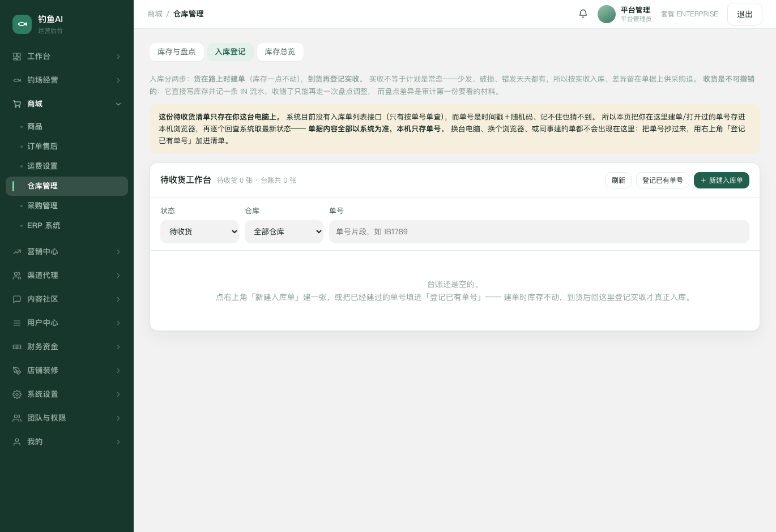Click the 营销中心 trend icon
This screenshot has height=532, width=776.
pyautogui.click(x=17, y=252)
